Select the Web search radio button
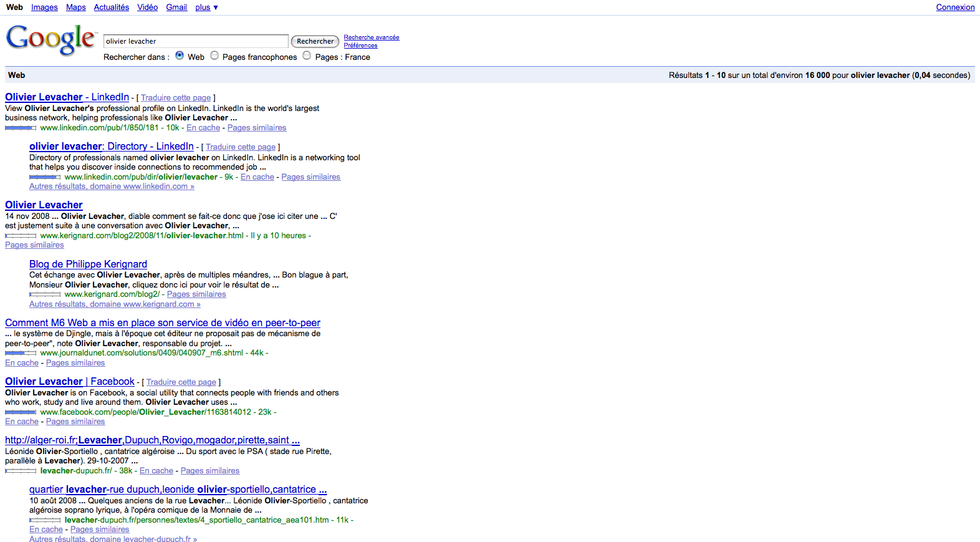The image size is (980, 542). 180,56
